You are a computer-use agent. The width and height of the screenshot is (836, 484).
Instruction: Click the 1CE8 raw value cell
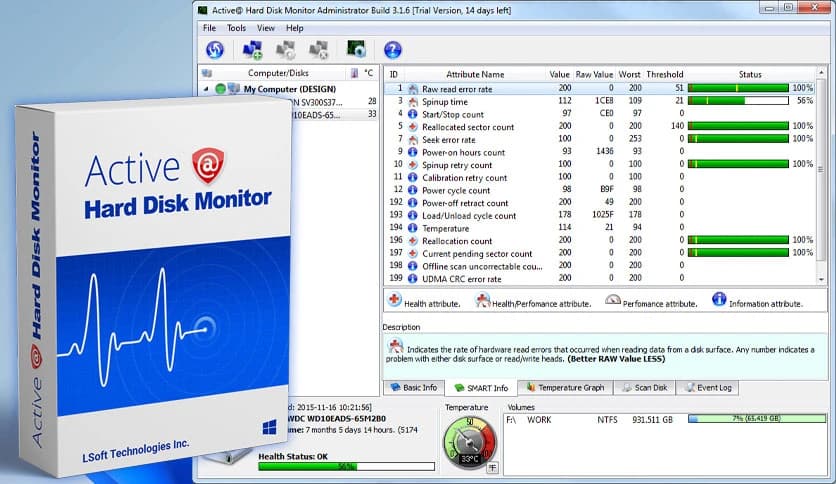click(x=604, y=101)
